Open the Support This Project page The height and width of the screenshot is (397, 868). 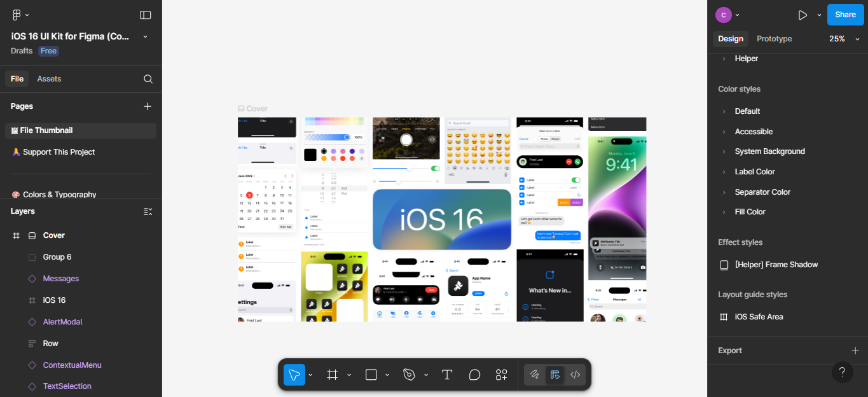pyautogui.click(x=81, y=152)
